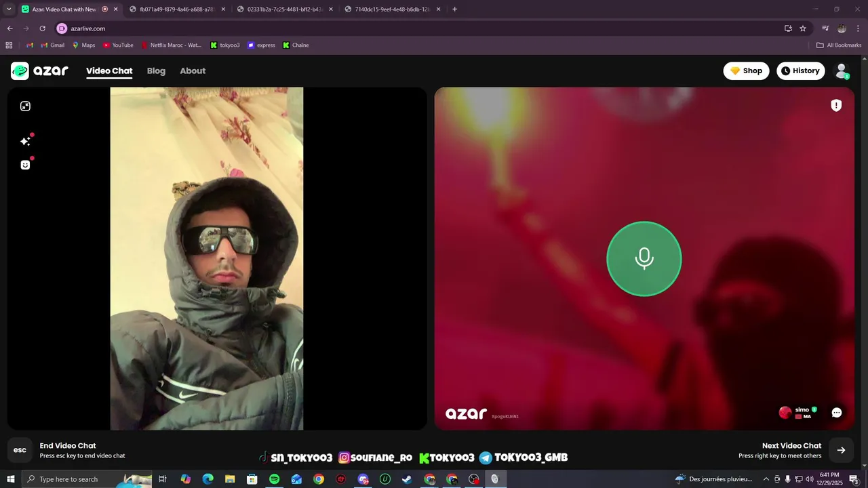Open Steam from taskbar
The image size is (868, 488).
[x=407, y=479]
